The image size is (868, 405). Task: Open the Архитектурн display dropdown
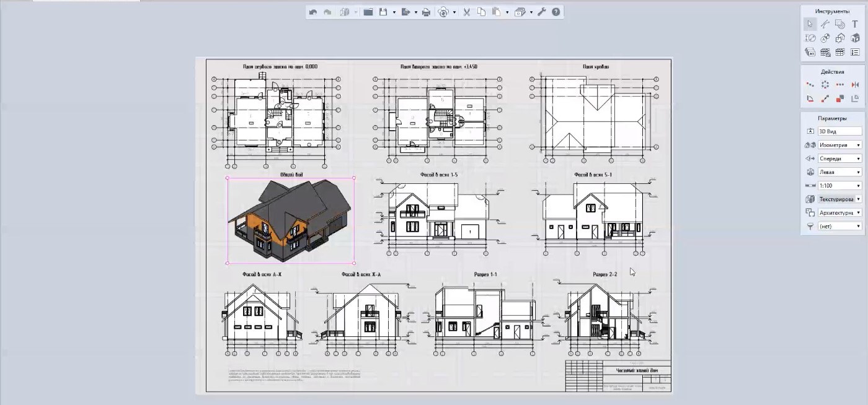coord(840,213)
